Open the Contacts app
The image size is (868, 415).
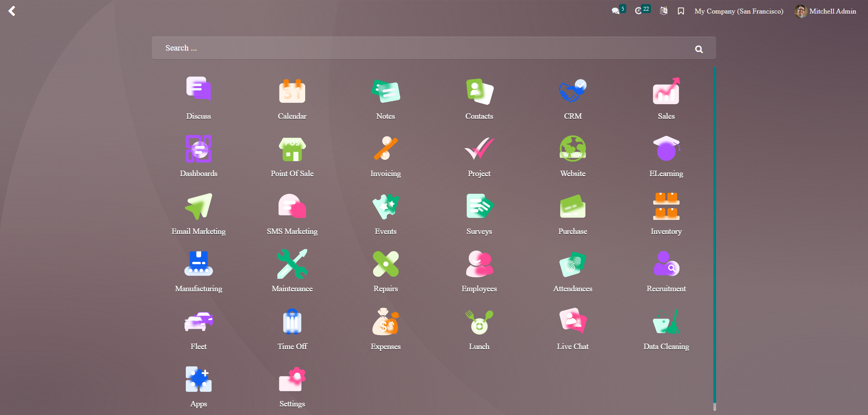tap(479, 98)
